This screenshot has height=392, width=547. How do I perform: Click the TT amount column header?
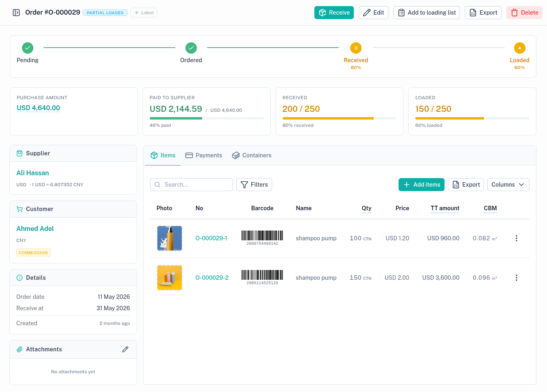445,208
